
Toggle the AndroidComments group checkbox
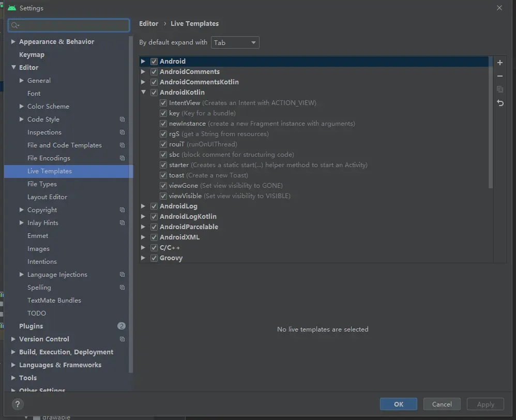tap(154, 72)
